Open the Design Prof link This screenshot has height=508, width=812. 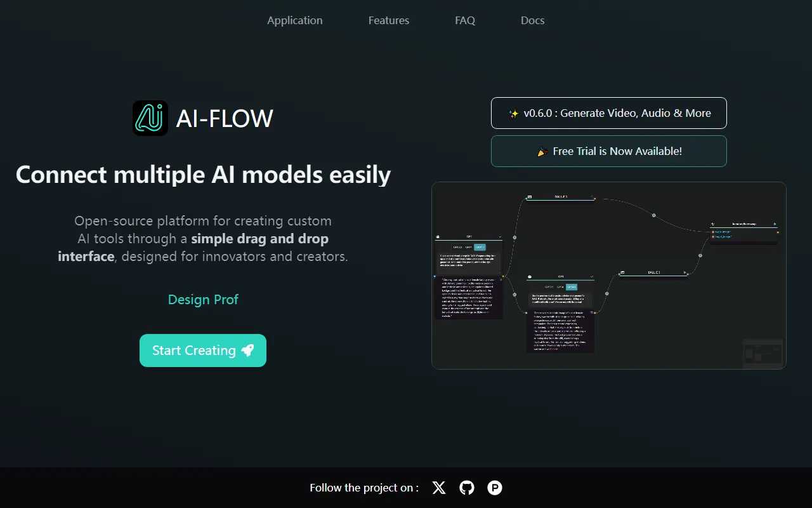click(x=203, y=299)
